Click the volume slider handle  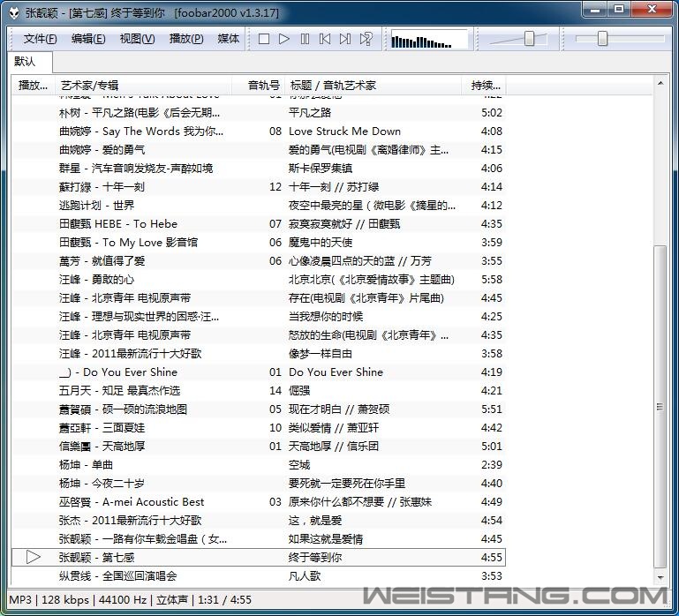pos(529,38)
